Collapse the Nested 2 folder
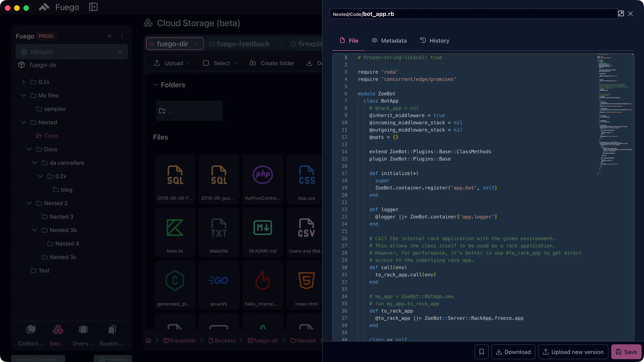 coord(29,203)
